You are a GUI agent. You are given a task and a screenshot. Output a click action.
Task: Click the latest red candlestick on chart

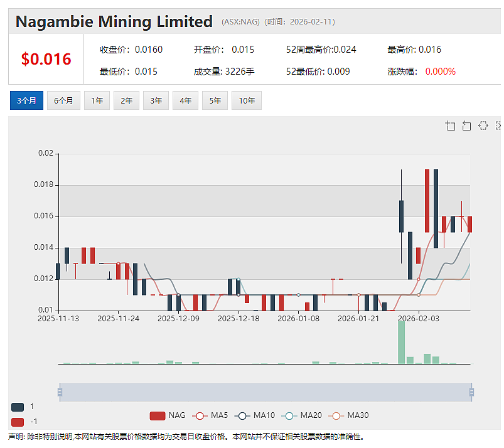pos(469,225)
